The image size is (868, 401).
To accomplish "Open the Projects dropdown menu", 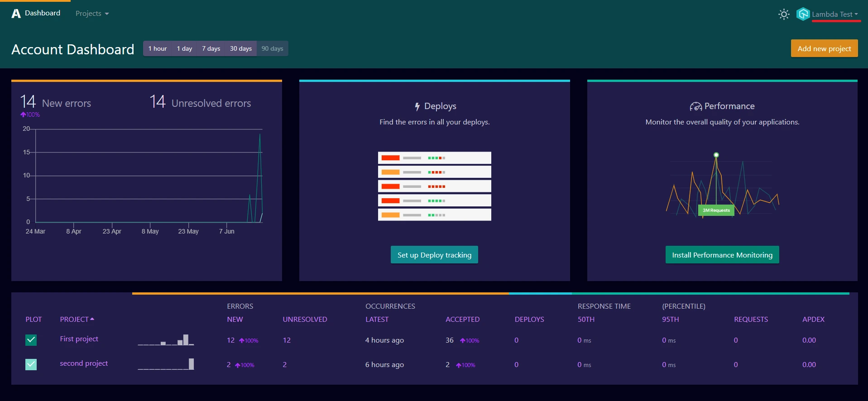I will pos(92,14).
